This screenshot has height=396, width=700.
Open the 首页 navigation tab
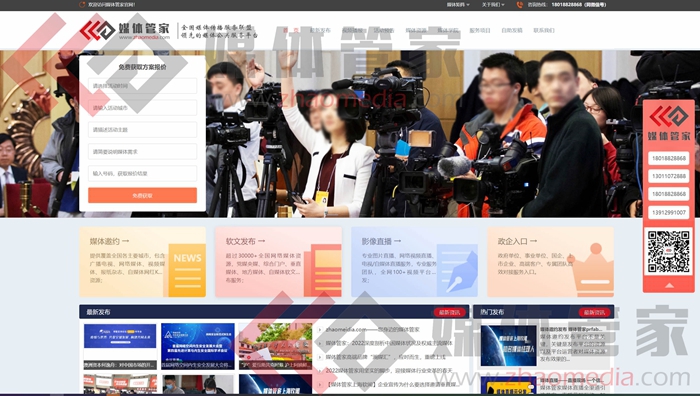291,30
